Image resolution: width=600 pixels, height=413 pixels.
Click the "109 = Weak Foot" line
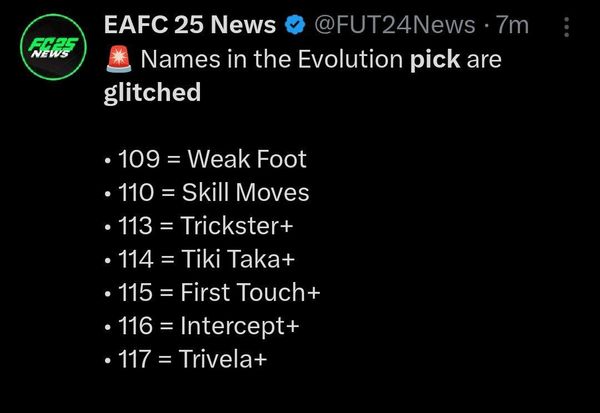(205, 159)
